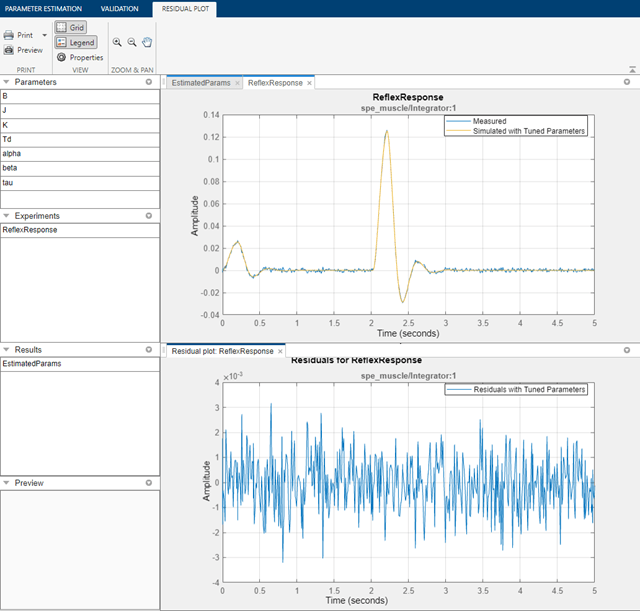Select the Pan hand tool

pyautogui.click(x=147, y=42)
